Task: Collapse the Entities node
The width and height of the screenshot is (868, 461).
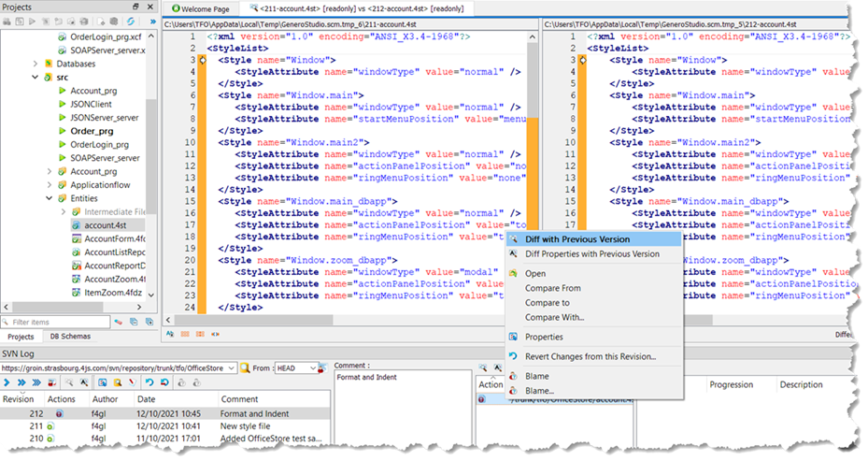Action: click(x=50, y=198)
